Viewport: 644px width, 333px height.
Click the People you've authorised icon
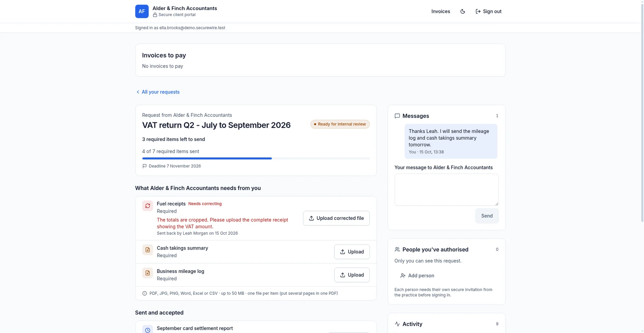[x=397, y=250]
